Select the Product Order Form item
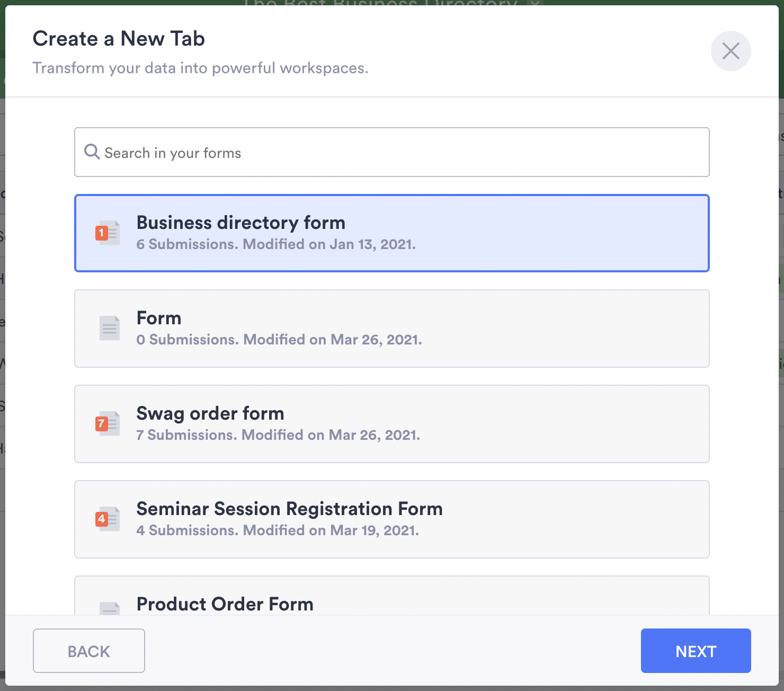 [x=392, y=598]
